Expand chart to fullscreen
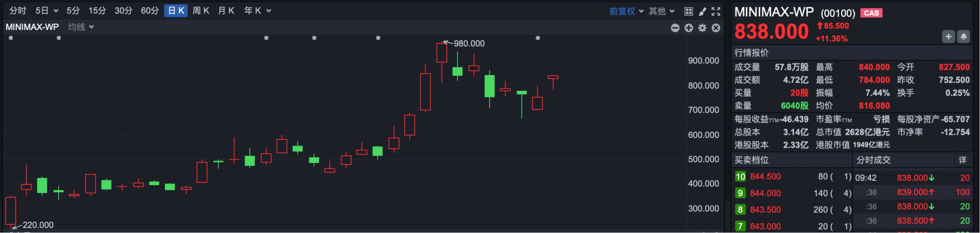The height and width of the screenshot is (233, 980). pyautogui.click(x=716, y=11)
